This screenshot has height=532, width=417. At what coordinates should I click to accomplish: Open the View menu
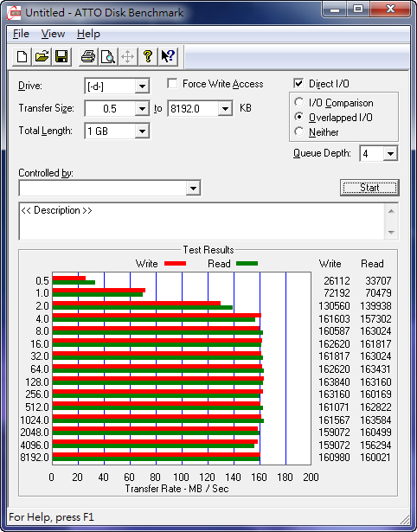click(53, 34)
